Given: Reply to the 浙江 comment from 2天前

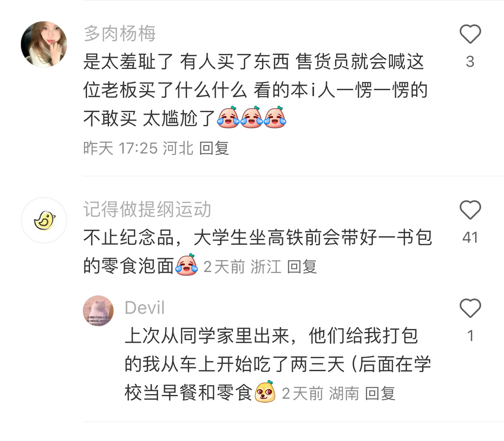Looking at the screenshot, I should click(302, 267).
